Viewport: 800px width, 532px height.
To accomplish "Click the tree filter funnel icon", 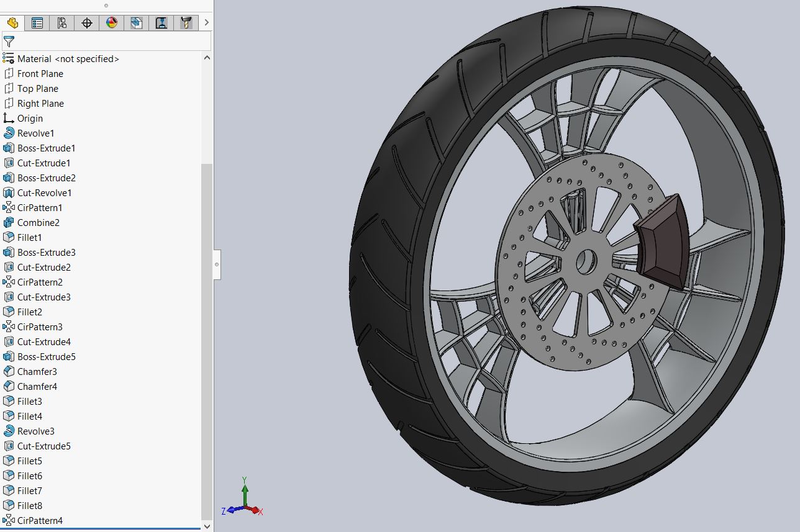I will coord(9,42).
